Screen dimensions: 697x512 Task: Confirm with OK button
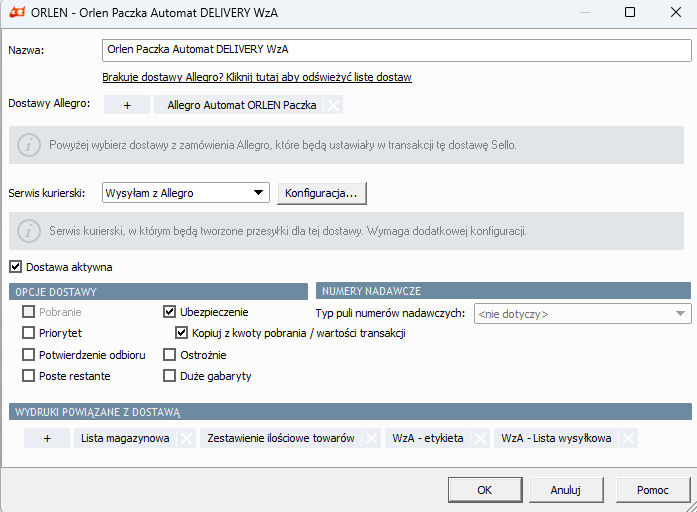485,490
